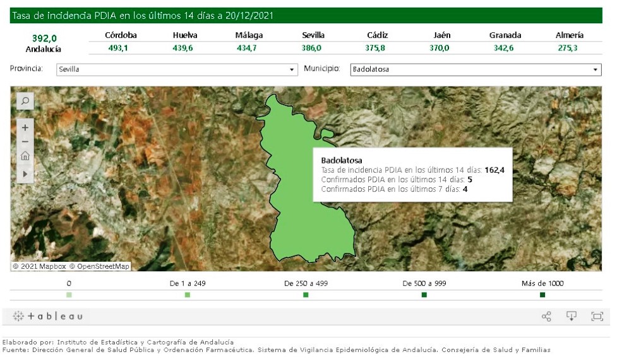Zoom out with the map minus button
Screen dimensions: 617x364
25,141
